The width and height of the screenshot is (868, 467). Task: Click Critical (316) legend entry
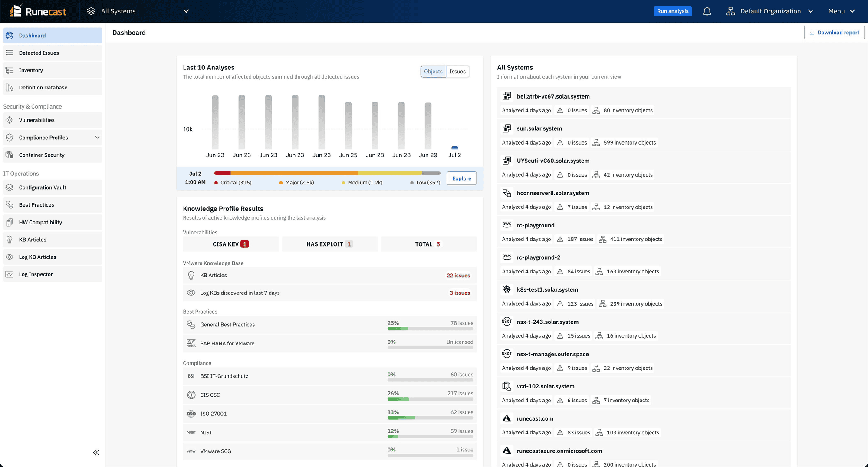coord(233,183)
